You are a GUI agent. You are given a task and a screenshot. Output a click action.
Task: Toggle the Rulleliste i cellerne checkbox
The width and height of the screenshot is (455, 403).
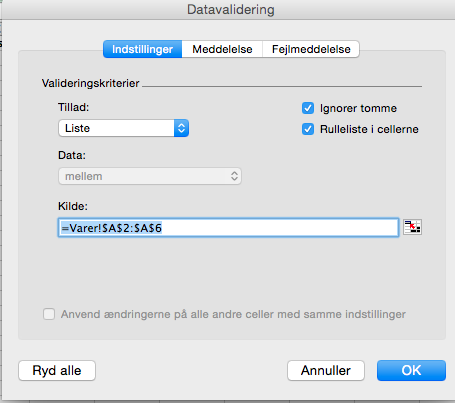click(308, 129)
